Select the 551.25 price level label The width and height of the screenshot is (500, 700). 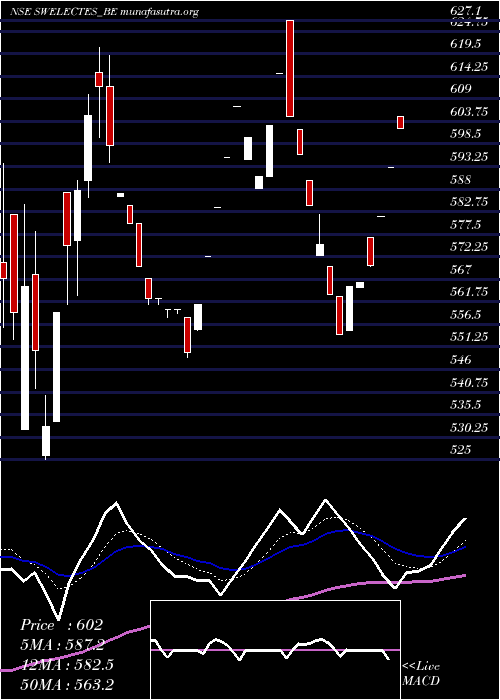pyautogui.click(x=469, y=337)
